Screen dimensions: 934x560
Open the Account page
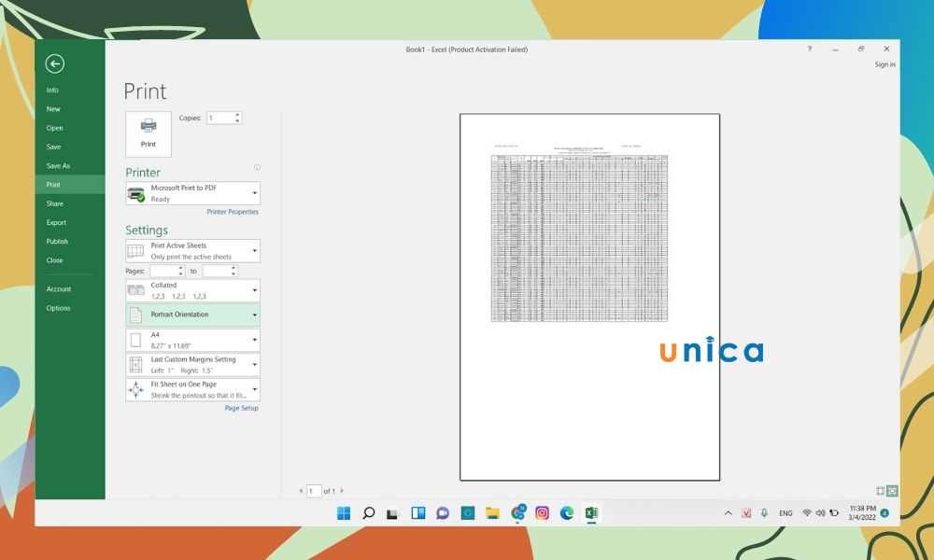[x=58, y=289]
